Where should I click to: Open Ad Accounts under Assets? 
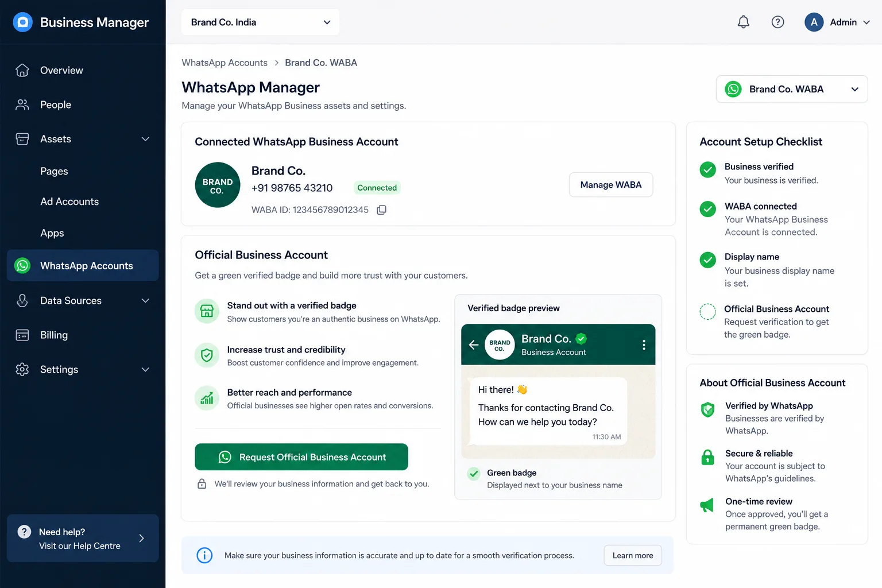click(69, 202)
